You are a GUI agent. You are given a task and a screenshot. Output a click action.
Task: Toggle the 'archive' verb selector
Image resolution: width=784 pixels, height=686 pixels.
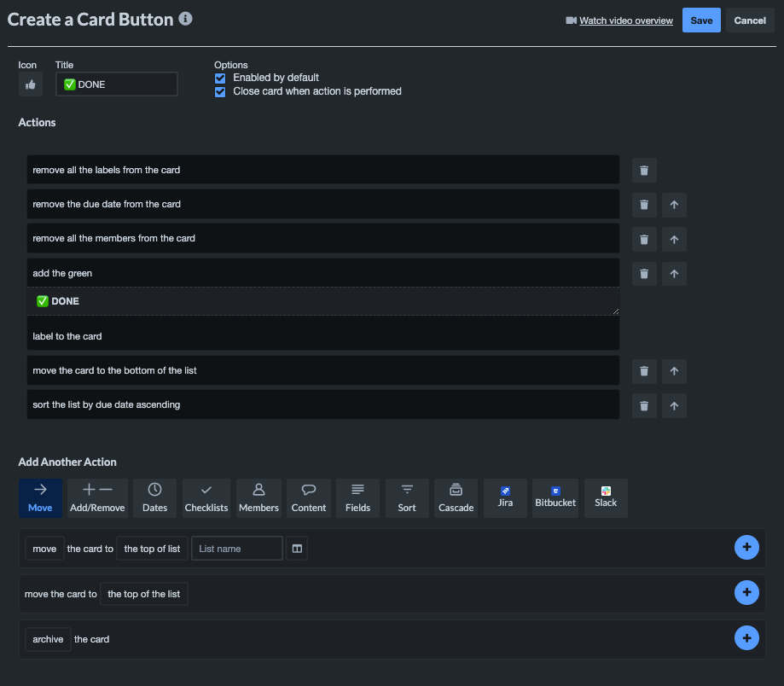tap(48, 639)
